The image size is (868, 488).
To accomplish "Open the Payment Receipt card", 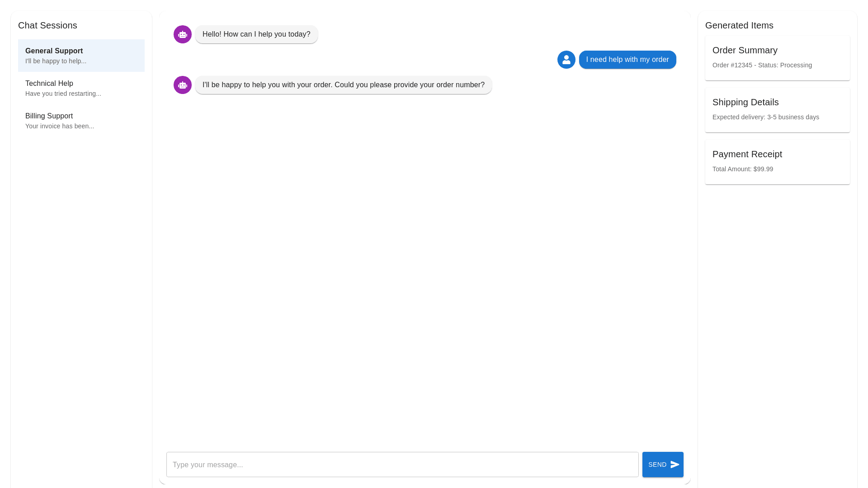I will 777,162.
